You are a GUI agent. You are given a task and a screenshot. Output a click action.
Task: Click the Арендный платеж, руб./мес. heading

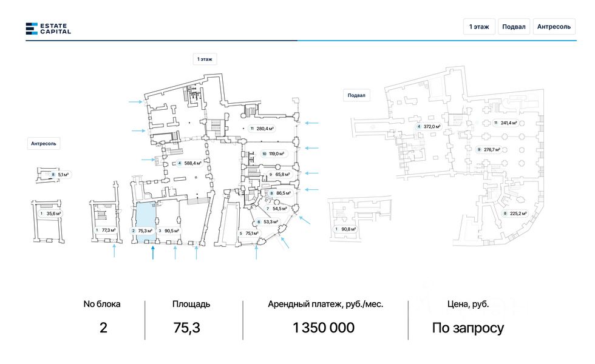coord(325,304)
